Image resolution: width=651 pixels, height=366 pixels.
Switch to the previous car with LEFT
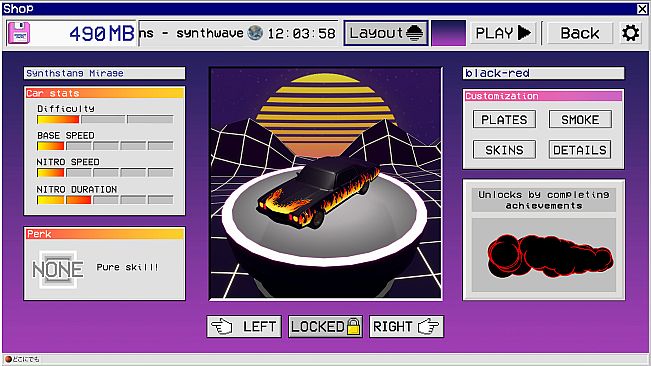click(x=244, y=327)
